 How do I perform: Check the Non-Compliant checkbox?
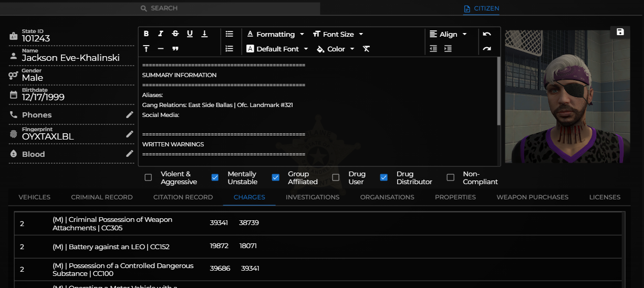450,178
